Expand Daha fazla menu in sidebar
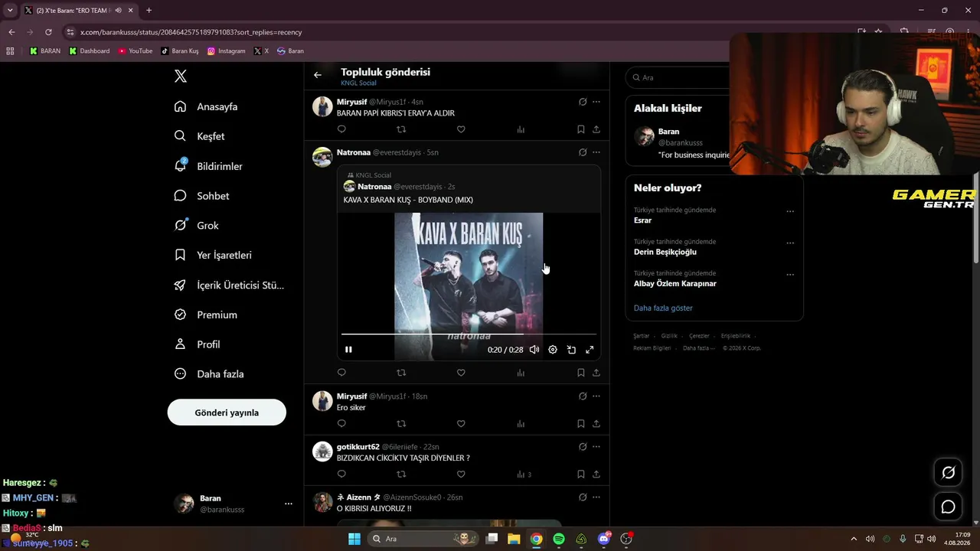 pyautogui.click(x=209, y=374)
